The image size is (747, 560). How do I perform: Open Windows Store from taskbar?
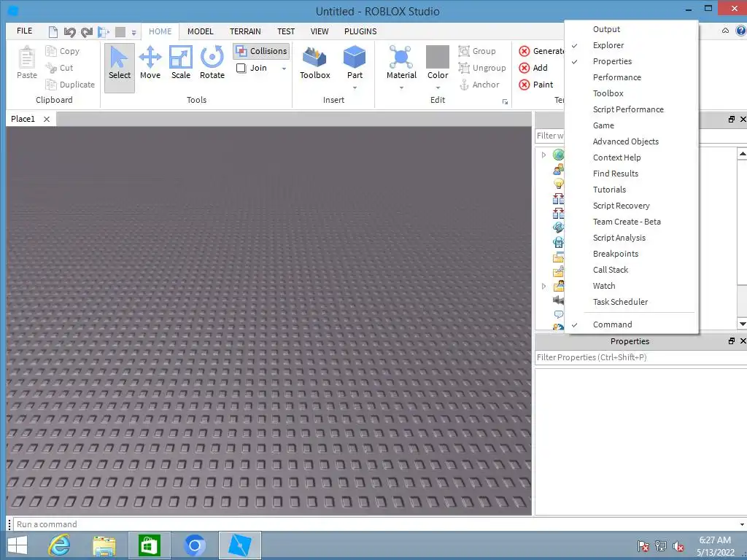tap(149, 545)
